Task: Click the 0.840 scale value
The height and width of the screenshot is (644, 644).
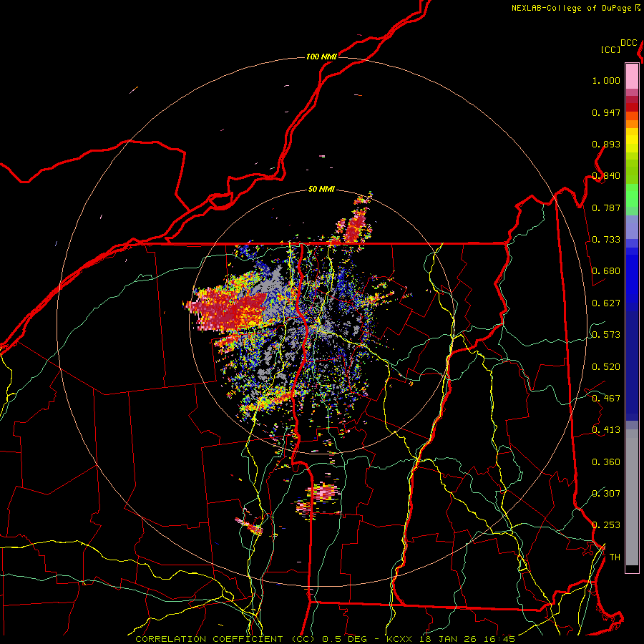Action: [x=606, y=176]
